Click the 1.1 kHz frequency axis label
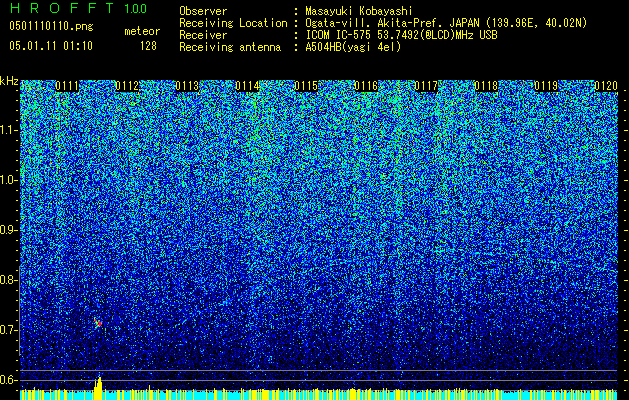The image size is (629, 400). pos(8,130)
